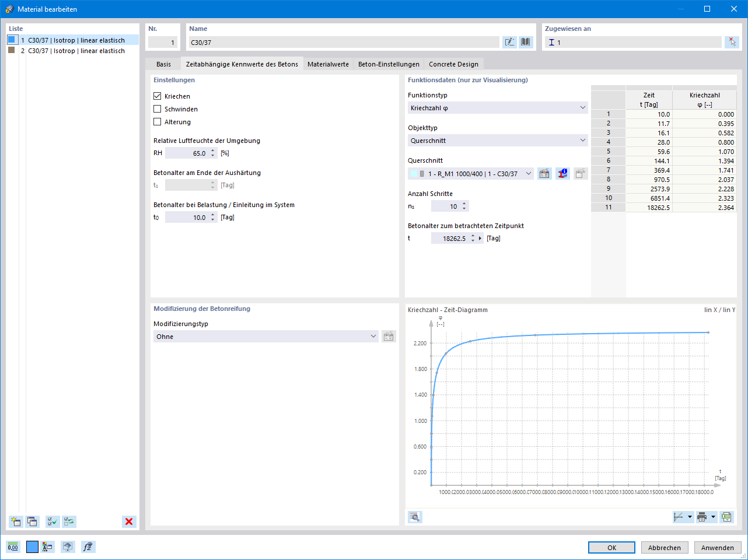748x560 pixels.
Task: Select Zeitabhängige Kennwerte des Betons tab
Action: point(242,64)
